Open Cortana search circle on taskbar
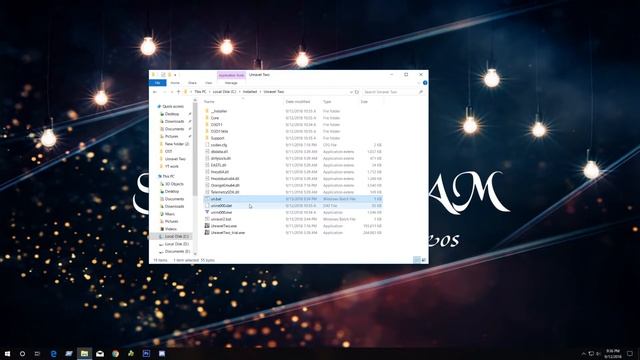Viewport: 640px width, 360px height. tap(22, 353)
